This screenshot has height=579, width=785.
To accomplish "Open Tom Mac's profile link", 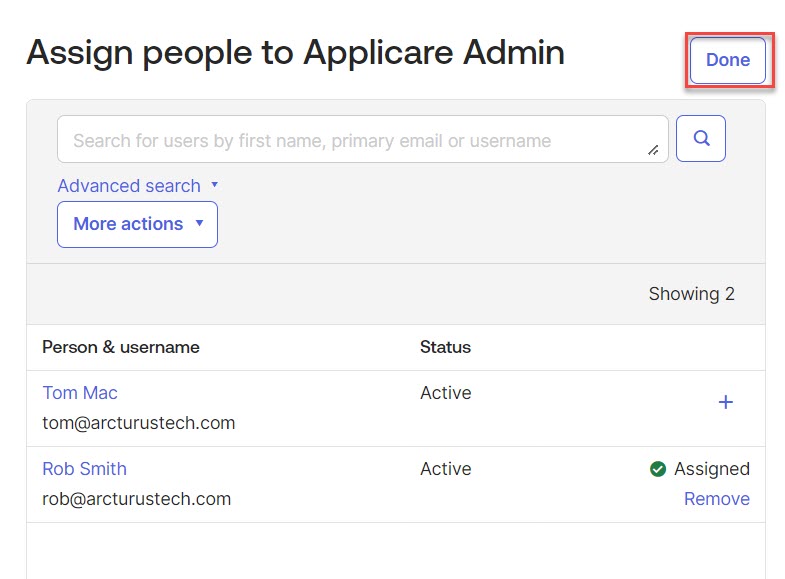I will 80,393.
